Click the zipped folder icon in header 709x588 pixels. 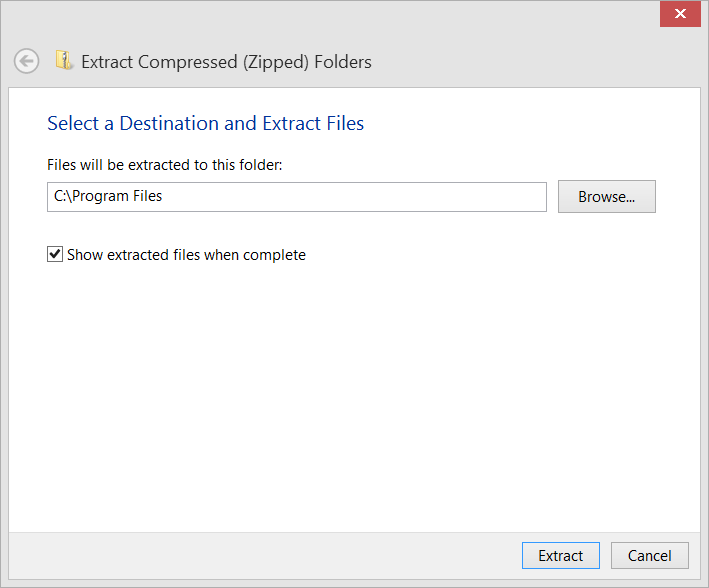click(x=64, y=60)
